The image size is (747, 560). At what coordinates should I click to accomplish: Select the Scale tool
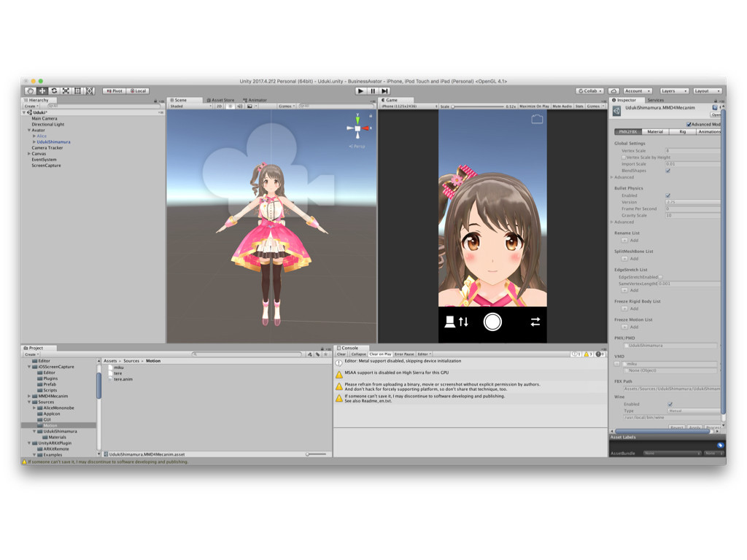pyautogui.click(x=66, y=91)
